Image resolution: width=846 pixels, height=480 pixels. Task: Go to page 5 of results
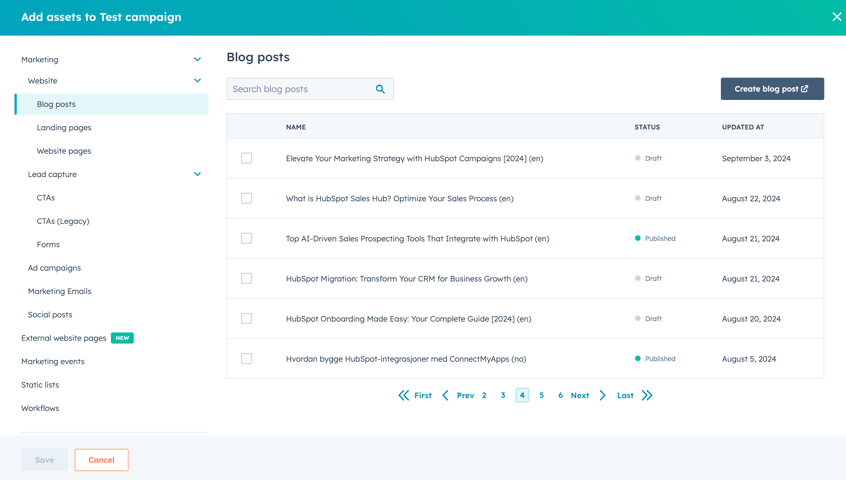[x=542, y=395]
